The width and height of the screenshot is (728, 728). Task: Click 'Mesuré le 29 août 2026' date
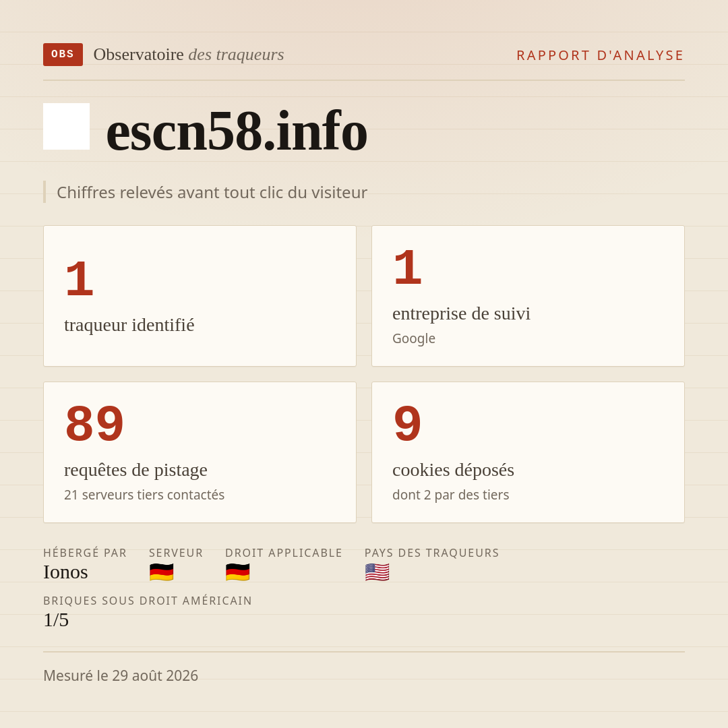coord(121,675)
